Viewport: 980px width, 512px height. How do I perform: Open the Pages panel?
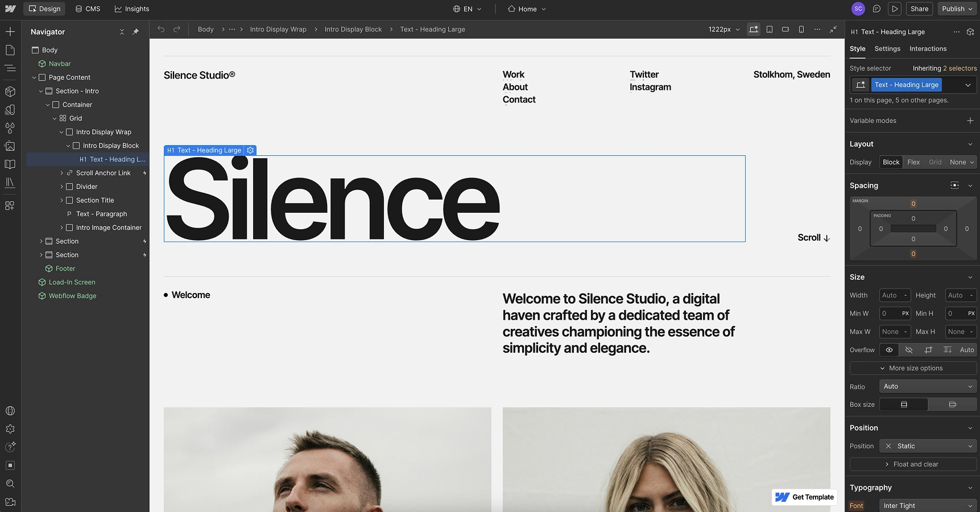[x=10, y=50]
